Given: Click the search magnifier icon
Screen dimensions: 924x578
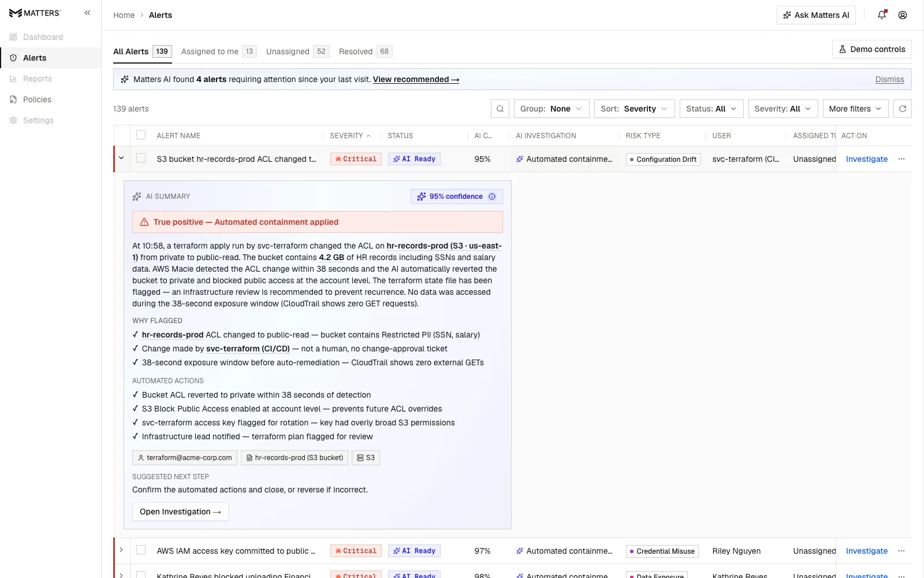Looking at the screenshot, I should tap(500, 109).
